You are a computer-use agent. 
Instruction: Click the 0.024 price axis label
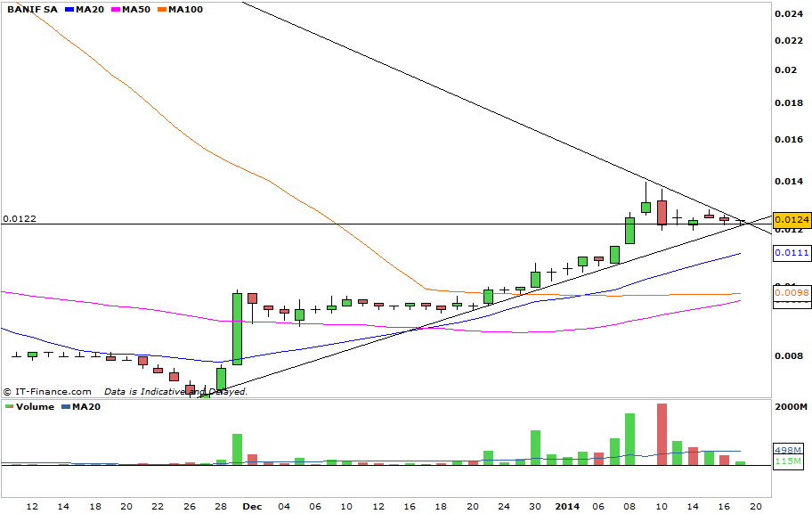click(789, 14)
